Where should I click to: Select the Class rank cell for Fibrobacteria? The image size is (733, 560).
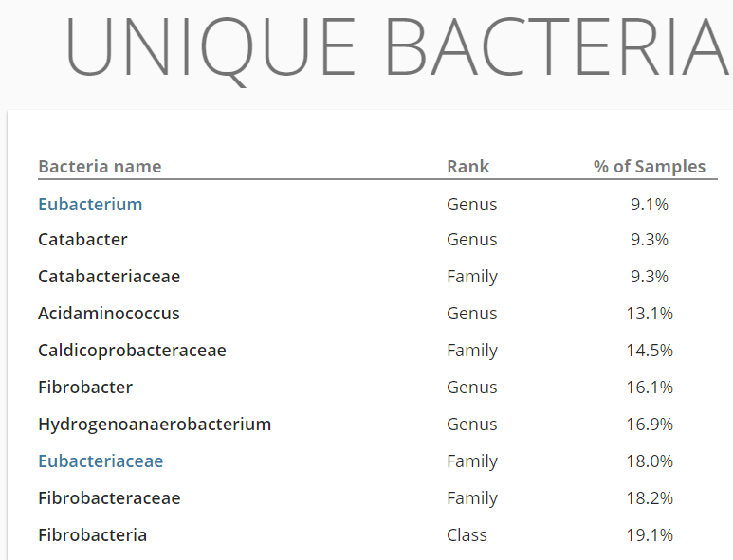[467, 535]
